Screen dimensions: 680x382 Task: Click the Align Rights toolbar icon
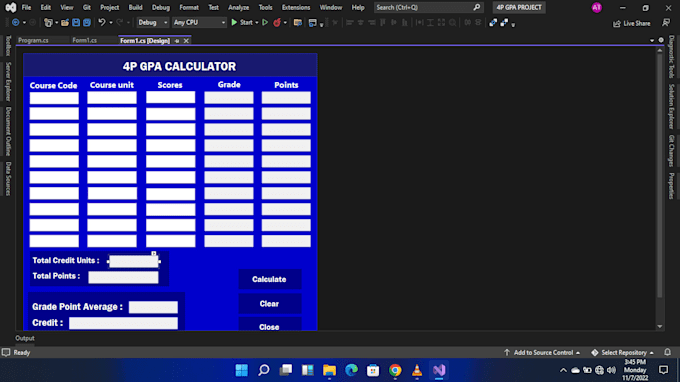[372, 23]
